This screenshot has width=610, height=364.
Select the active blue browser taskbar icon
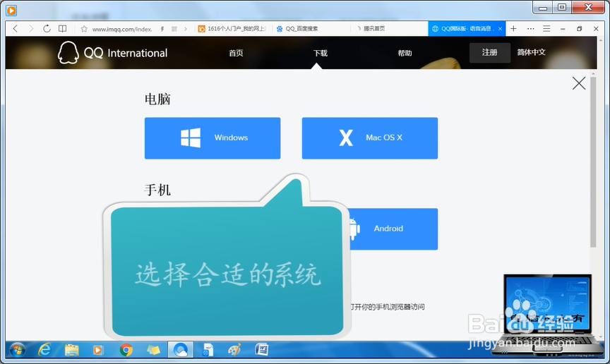tap(181, 350)
